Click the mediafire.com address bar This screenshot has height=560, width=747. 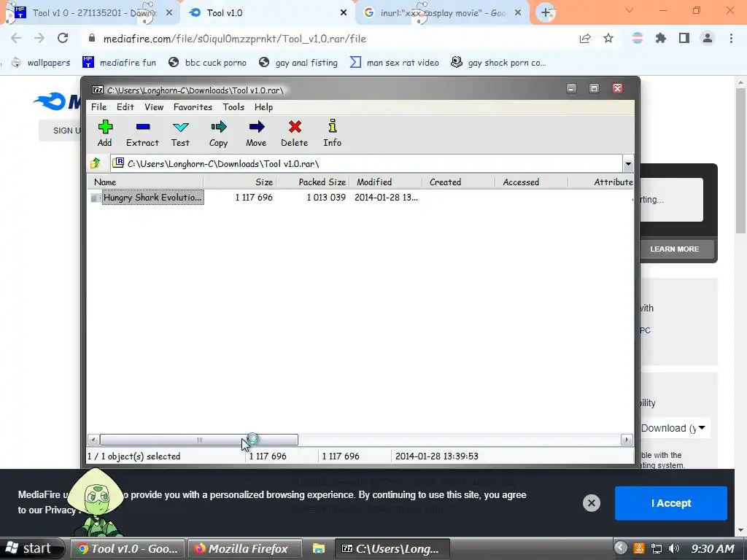click(329, 39)
